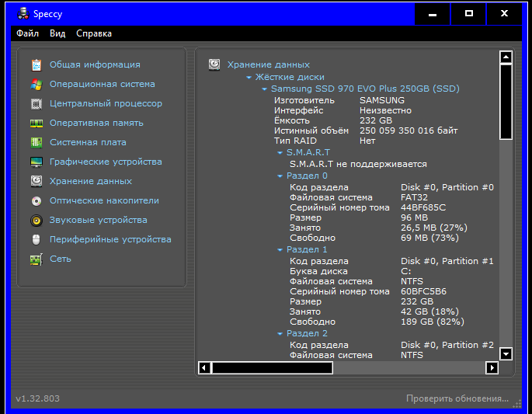Click the monitor icon for Графические устройства
Screen dimensions: 532x414
click(37, 162)
